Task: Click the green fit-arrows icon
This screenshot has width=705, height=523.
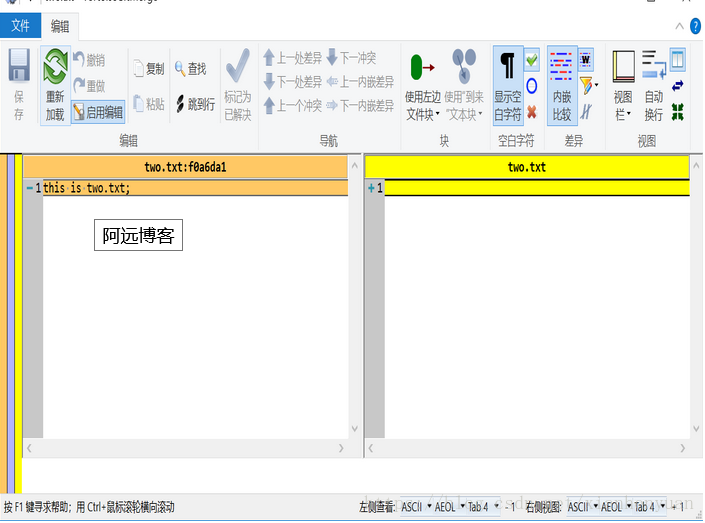Action: [678, 112]
